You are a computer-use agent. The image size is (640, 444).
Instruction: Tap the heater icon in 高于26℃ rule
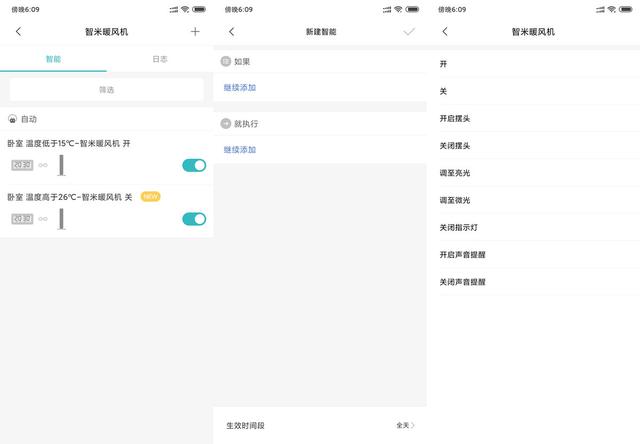[61, 219]
